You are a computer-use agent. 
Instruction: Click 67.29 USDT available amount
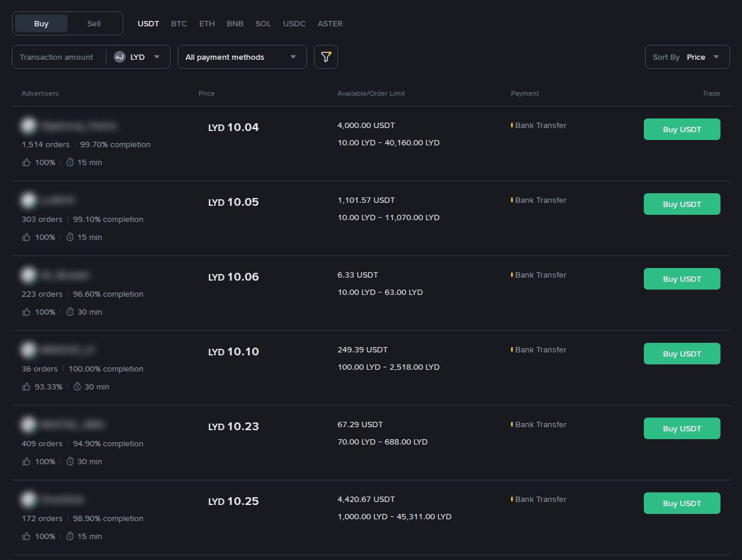(360, 424)
